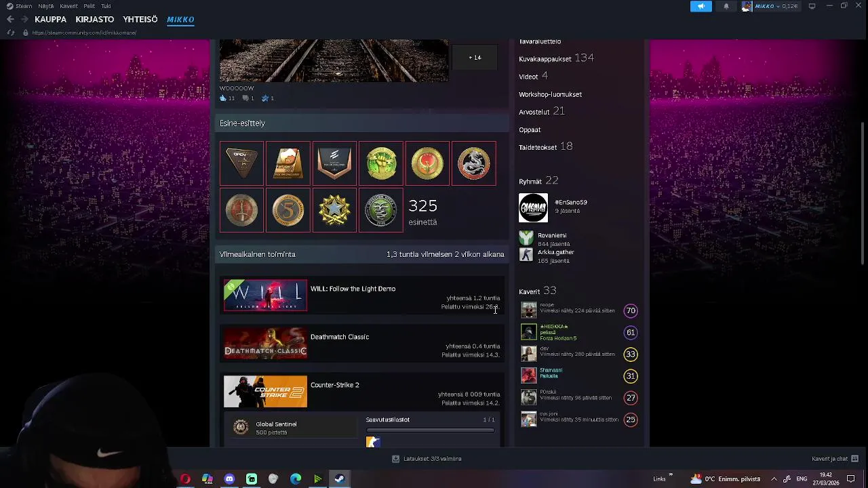Open Kaverit ja chat
This screenshot has width=868, height=488.
point(835,459)
